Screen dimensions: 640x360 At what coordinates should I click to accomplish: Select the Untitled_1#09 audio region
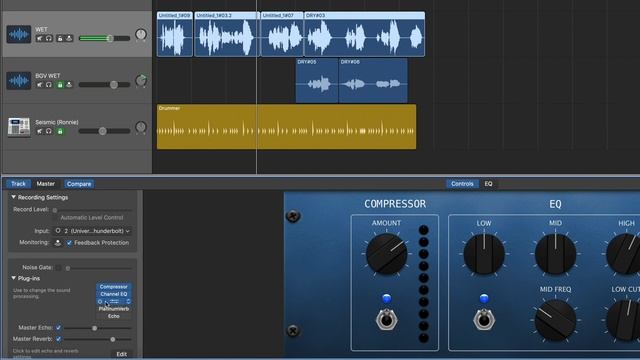[175, 34]
